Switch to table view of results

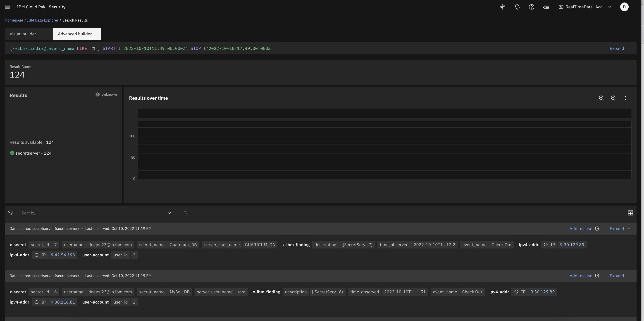(x=630, y=213)
